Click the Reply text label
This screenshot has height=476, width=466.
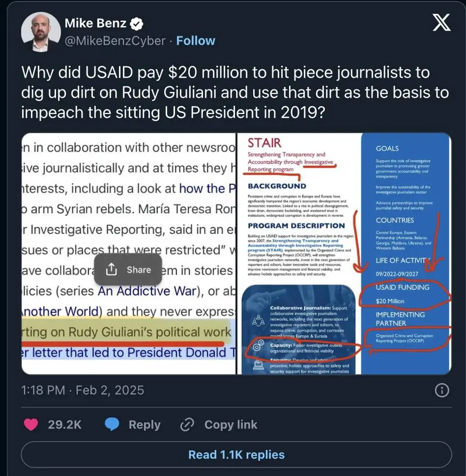tap(145, 425)
